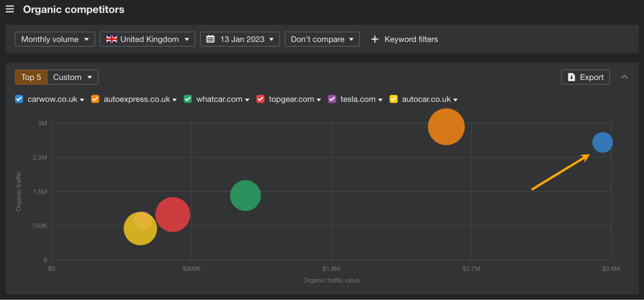Image resolution: width=644 pixels, height=300 pixels.
Task: Click the calendar icon on date filter
Action: coord(211,39)
